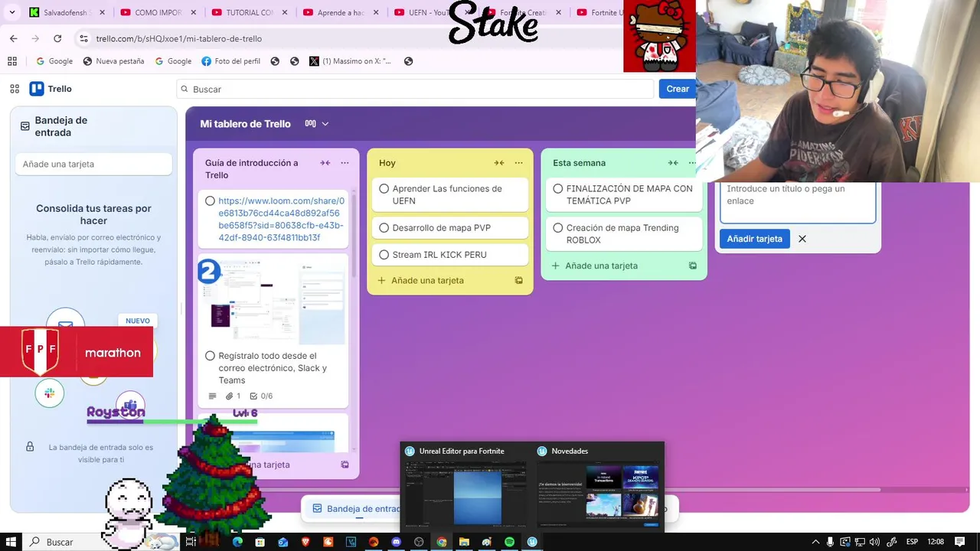
Task: Add a card to the Hoy list
Action: tap(427, 281)
